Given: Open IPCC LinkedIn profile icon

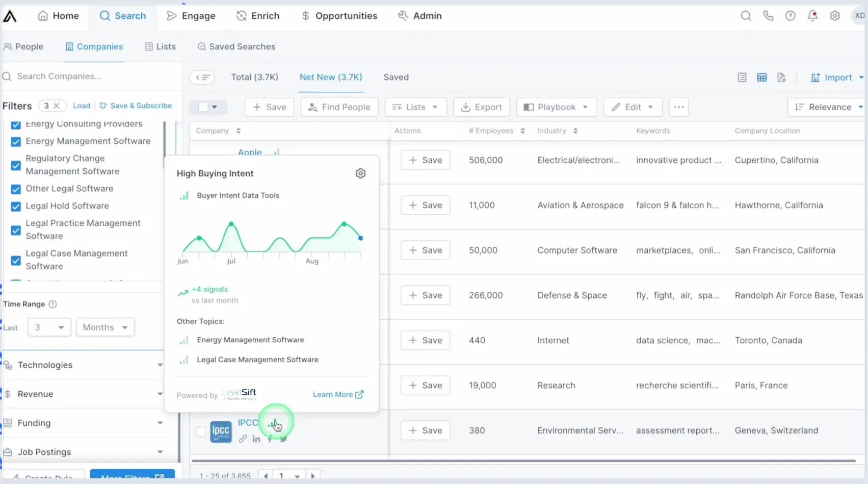Looking at the screenshot, I should 256,439.
